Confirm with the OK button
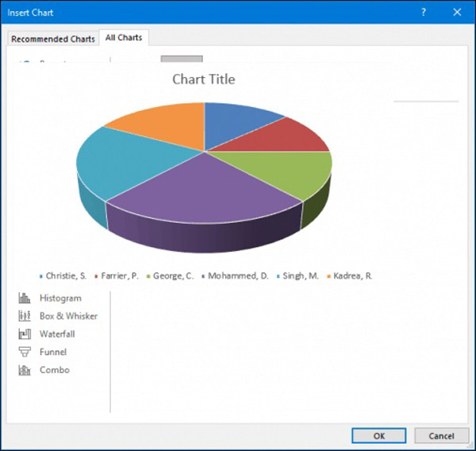 379,436
